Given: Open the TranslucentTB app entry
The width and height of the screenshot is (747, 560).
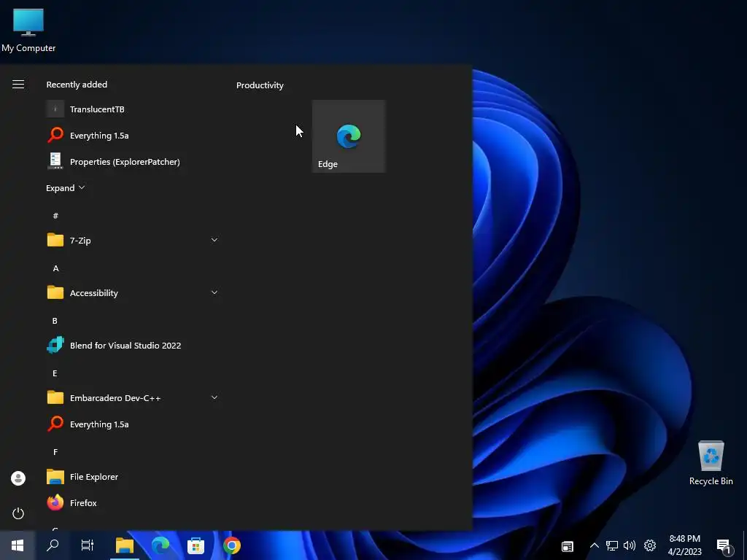Looking at the screenshot, I should pyautogui.click(x=133, y=109).
